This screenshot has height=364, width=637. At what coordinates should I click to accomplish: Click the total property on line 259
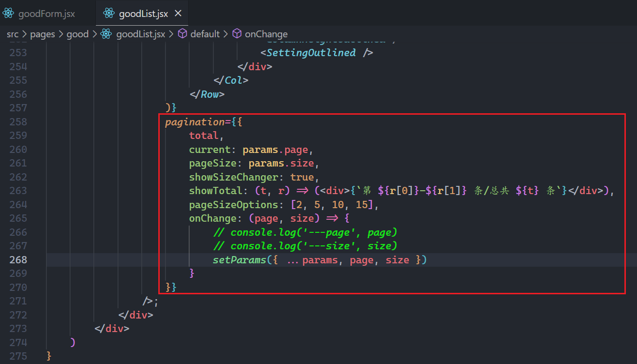(204, 136)
